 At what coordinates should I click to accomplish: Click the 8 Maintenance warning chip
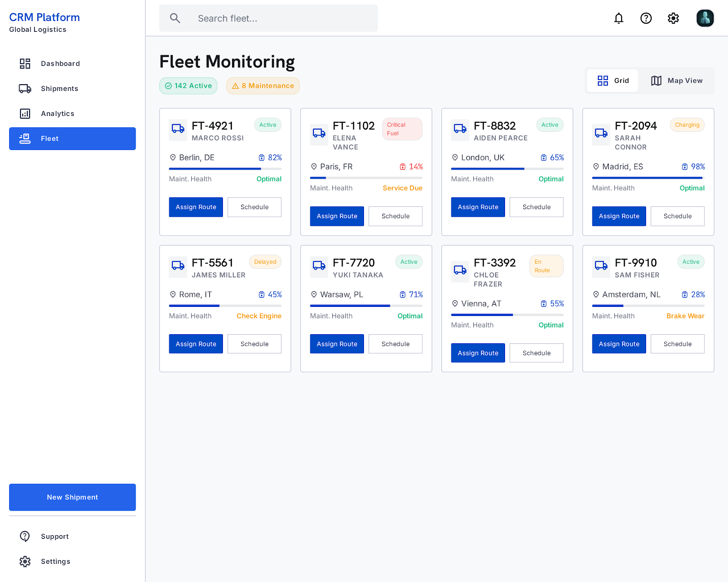(x=263, y=86)
